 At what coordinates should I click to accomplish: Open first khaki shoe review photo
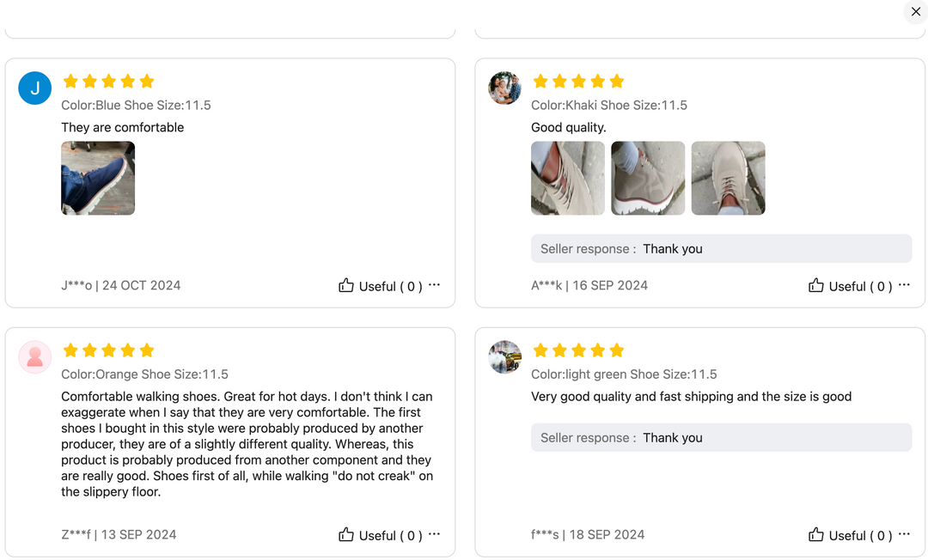[568, 178]
